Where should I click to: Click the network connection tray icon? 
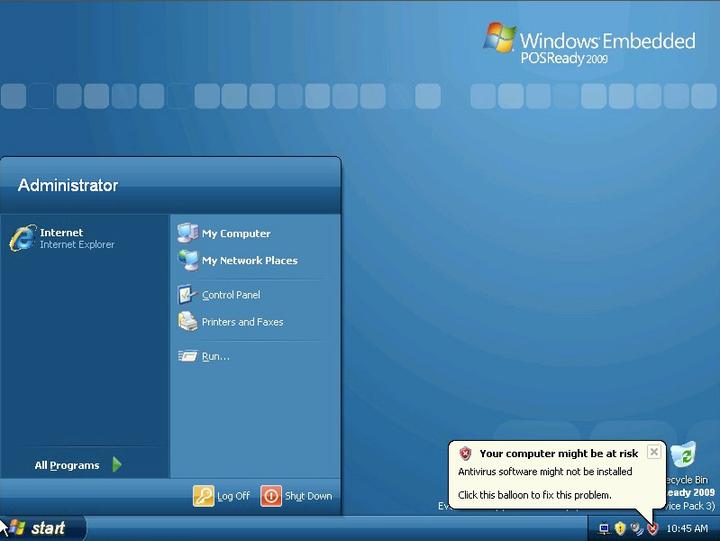(x=604, y=528)
